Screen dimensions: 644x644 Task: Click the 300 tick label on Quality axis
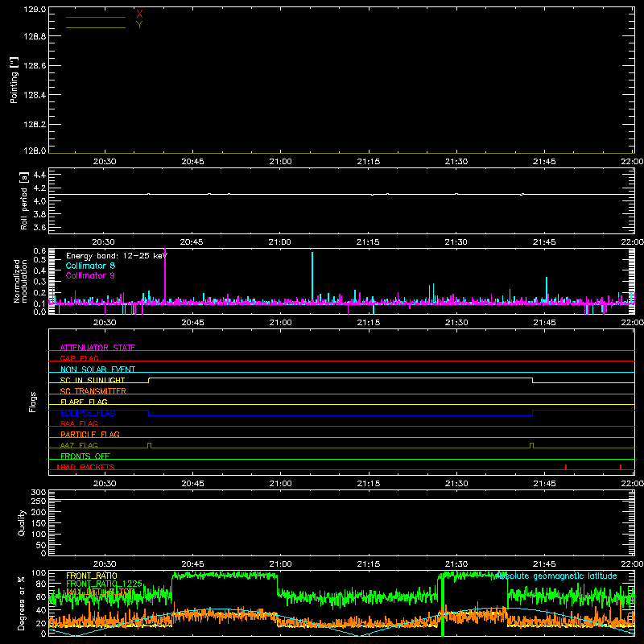39,493
